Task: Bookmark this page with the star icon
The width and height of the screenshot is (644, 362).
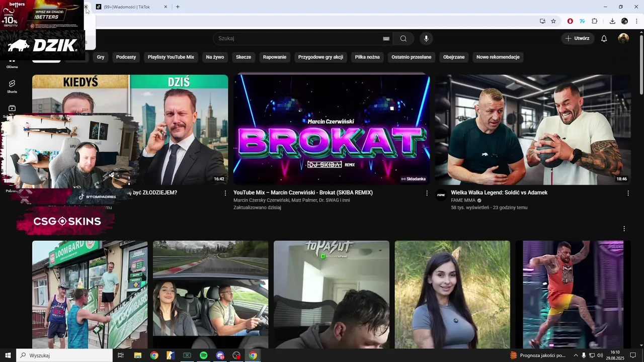Action: coord(553,21)
